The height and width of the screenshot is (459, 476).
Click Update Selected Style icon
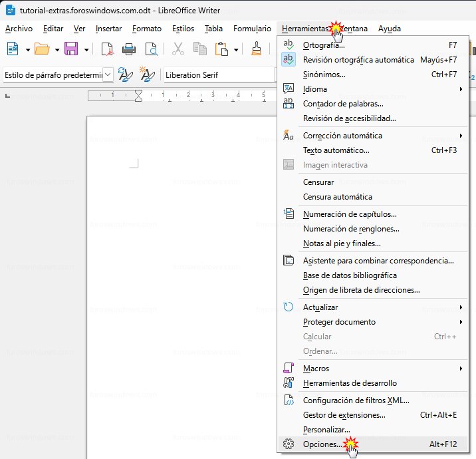coord(126,75)
